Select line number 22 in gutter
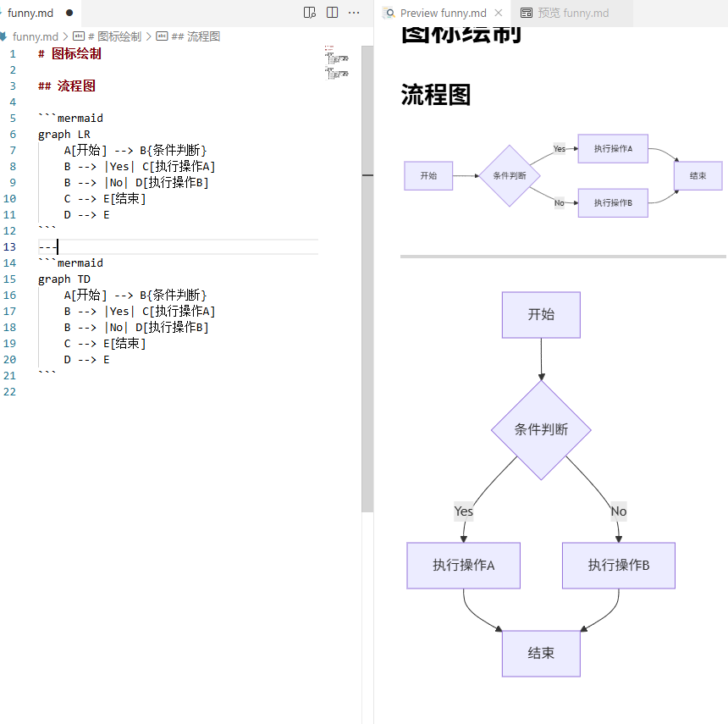Image resolution: width=728 pixels, height=724 pixels. click(10, 392)
